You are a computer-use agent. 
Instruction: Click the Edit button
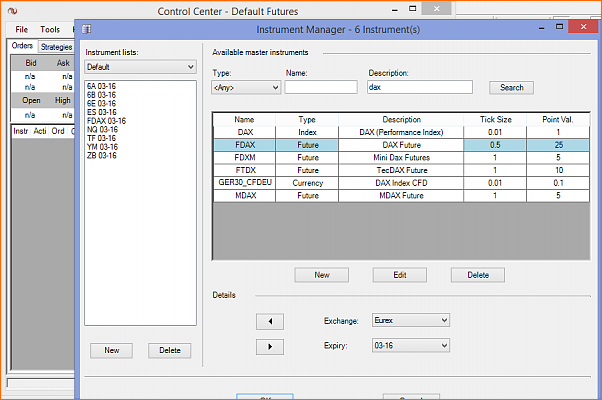point(400,275)
